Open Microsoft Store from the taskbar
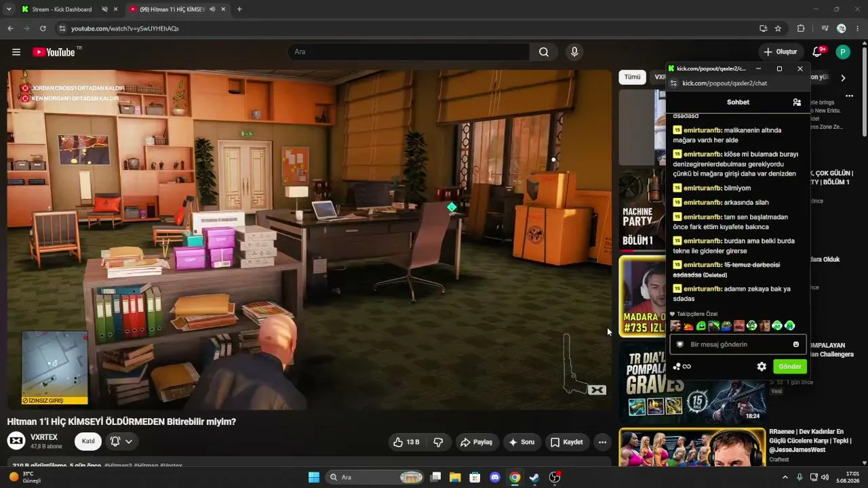The height and width of the screenshot is (488, 868). click(475, 477)
